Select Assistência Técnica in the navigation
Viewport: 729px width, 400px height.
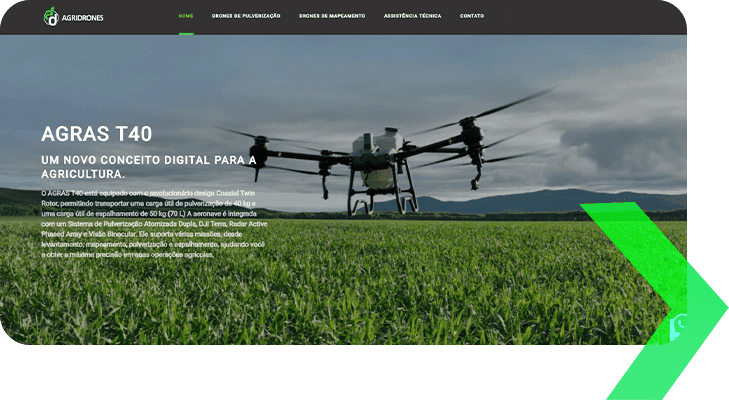(412, 16)
